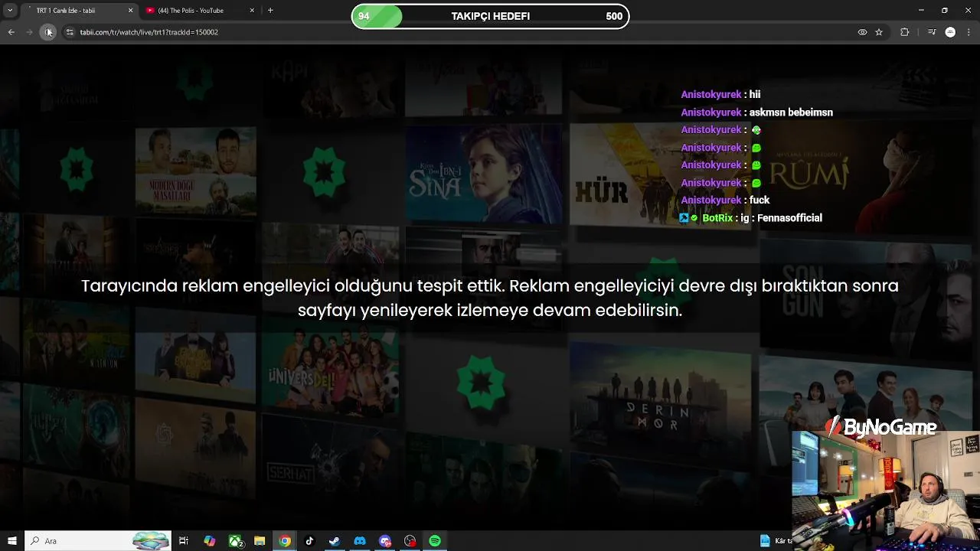Click the İbn-i Sina show poster
Viewport: 980px width, 551px height.
[484, 174]
